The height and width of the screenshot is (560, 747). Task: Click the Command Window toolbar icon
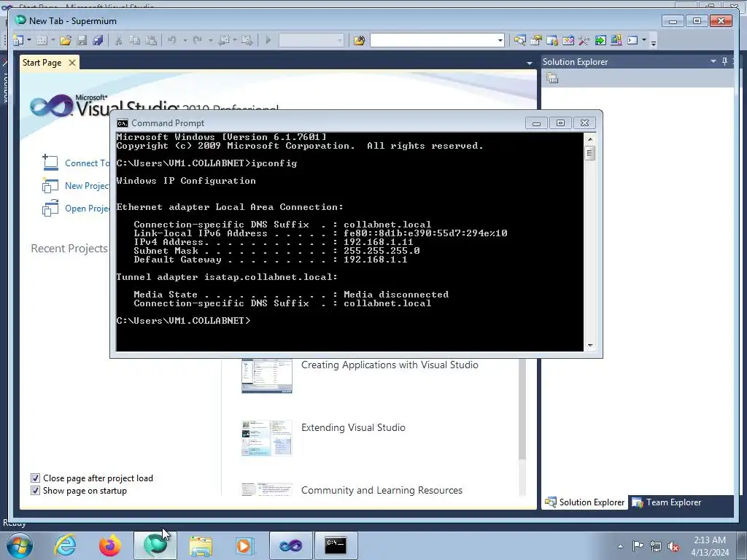pyautogui.click(x=632, y=41)
